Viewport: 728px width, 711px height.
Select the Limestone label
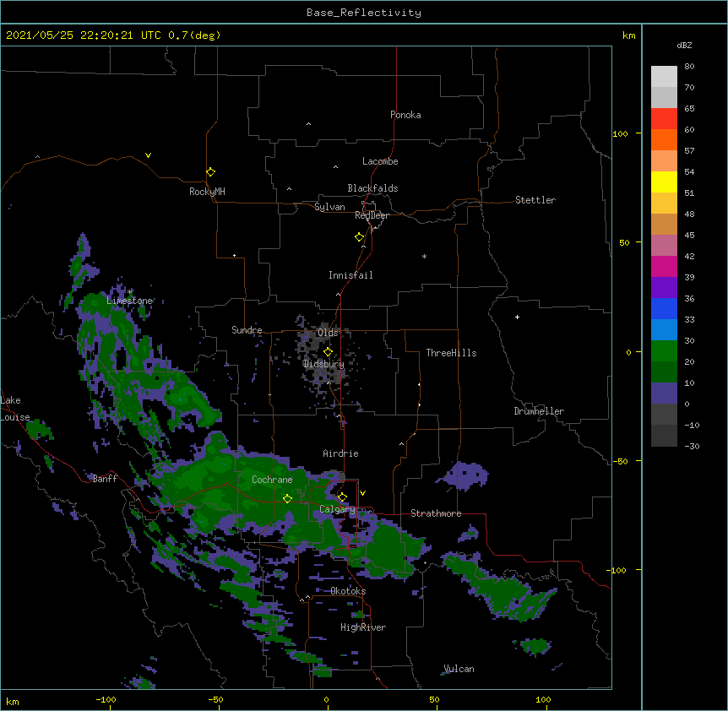[x=129, y=301]
